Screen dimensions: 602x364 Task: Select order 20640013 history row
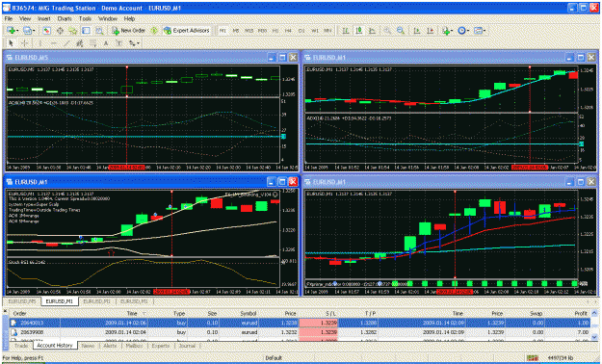click(300, 323)
